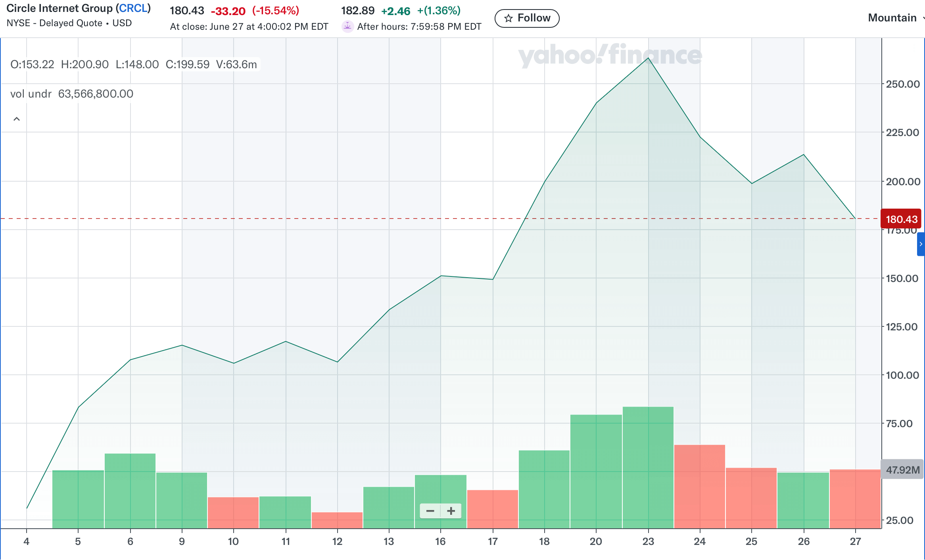Click the date label 4 on axis
Screen dimensions: 925x560
coord(27,541)
